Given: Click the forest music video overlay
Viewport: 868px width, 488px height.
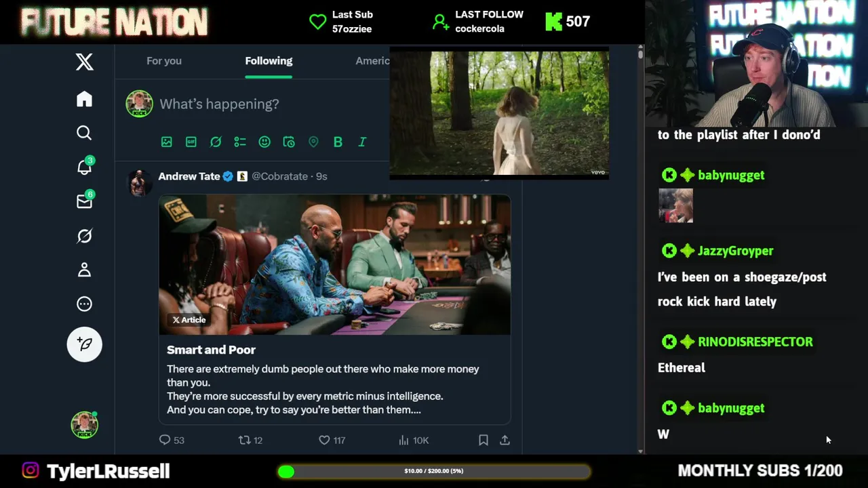Looking at the screenshot, I should (499, 115).
